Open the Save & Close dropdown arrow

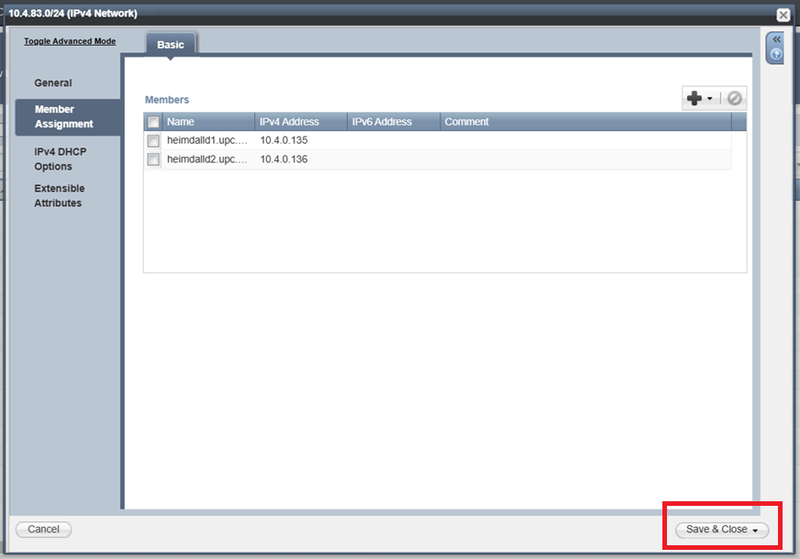[756, 530]
